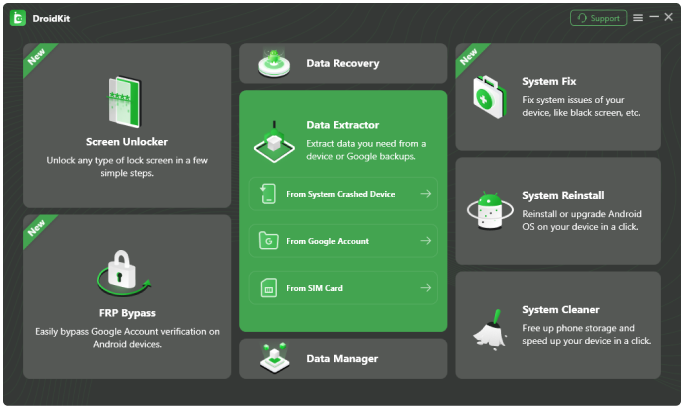684x408 pixels.
Task: Click 'Reinstall or upgrade Android OS' text
Action: point(582,220)
